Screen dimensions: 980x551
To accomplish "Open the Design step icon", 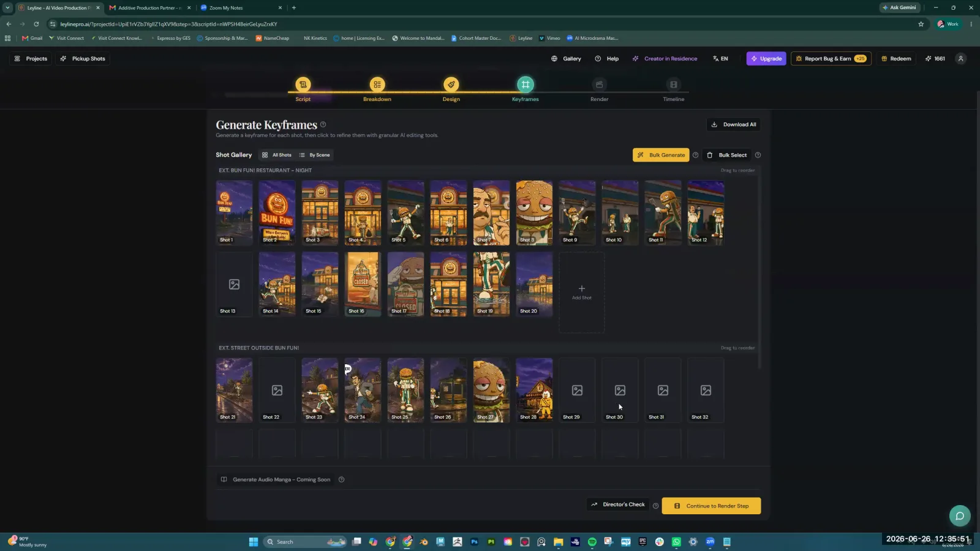I will coord(451,84).
